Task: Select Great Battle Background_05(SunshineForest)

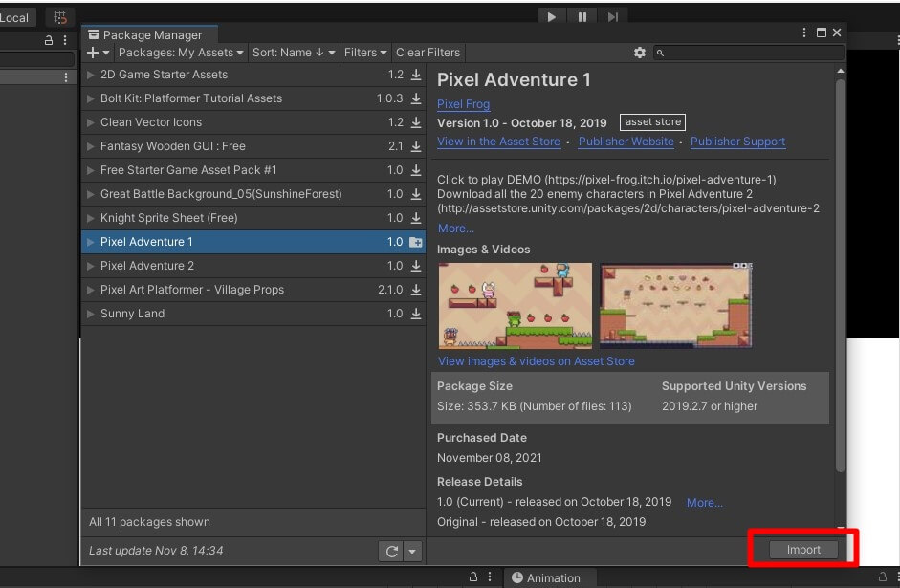Action: click(x=253, y=194)
